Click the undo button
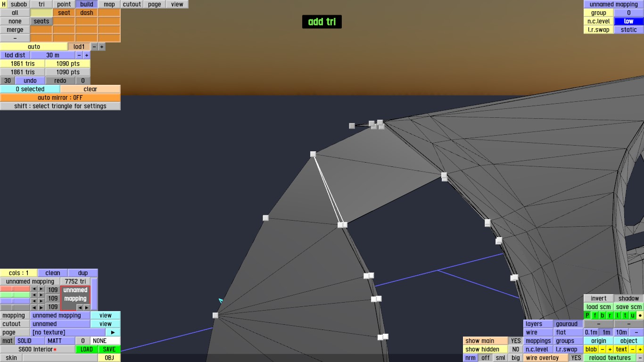Viewport: 644px width, 362px height. click(30, 81)
